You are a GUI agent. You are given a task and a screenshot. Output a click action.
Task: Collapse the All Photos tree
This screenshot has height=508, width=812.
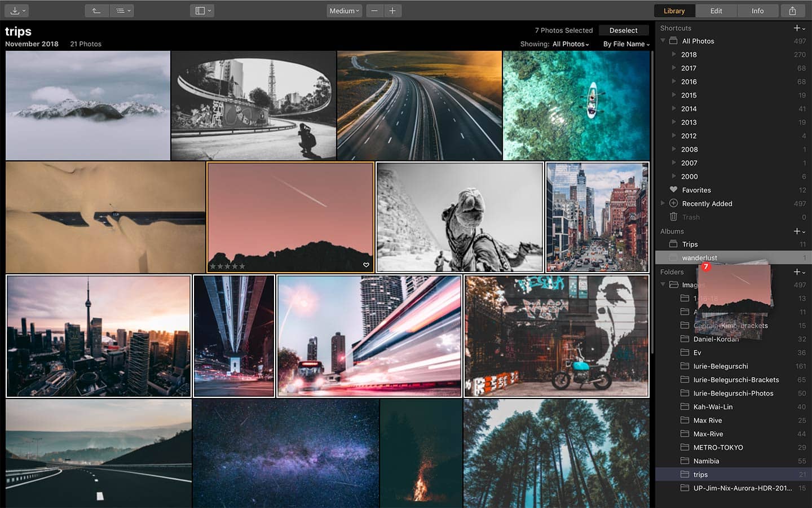click(x=663, y=41)
